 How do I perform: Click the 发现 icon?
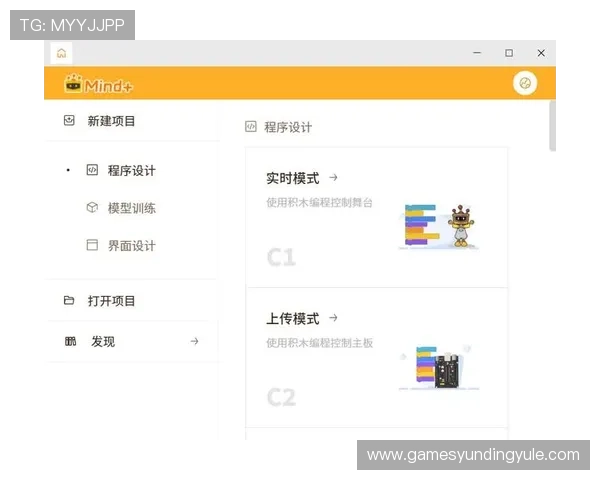pyautogui.click(x=70, y=341)
